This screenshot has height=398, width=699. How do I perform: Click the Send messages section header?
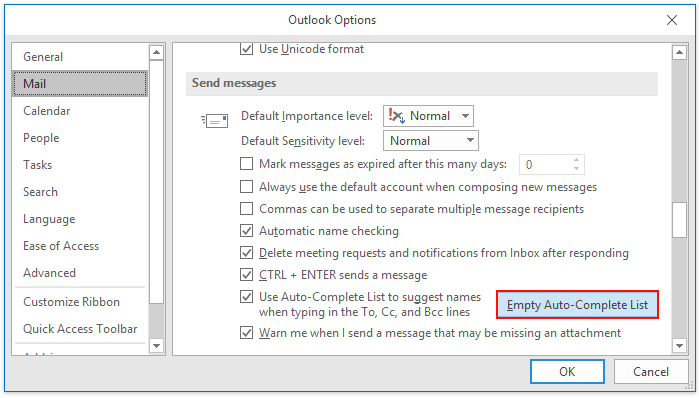tap(421, 83)
